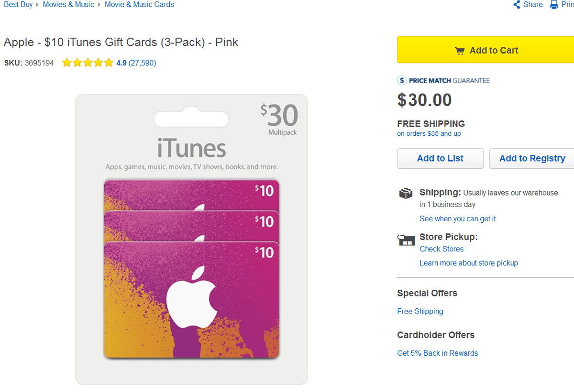Click the Print icon in the top corner
Screen dimensions: 574x392
(x=554, y=4)
